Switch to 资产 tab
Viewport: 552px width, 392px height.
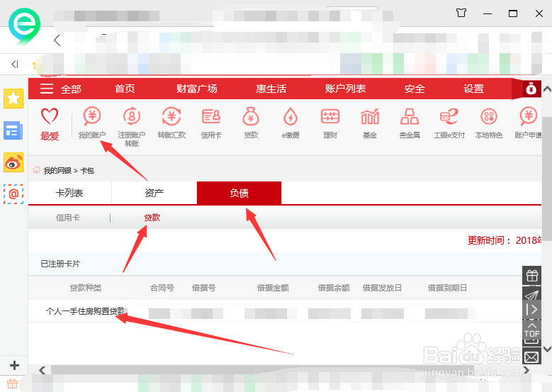(154, 193)
